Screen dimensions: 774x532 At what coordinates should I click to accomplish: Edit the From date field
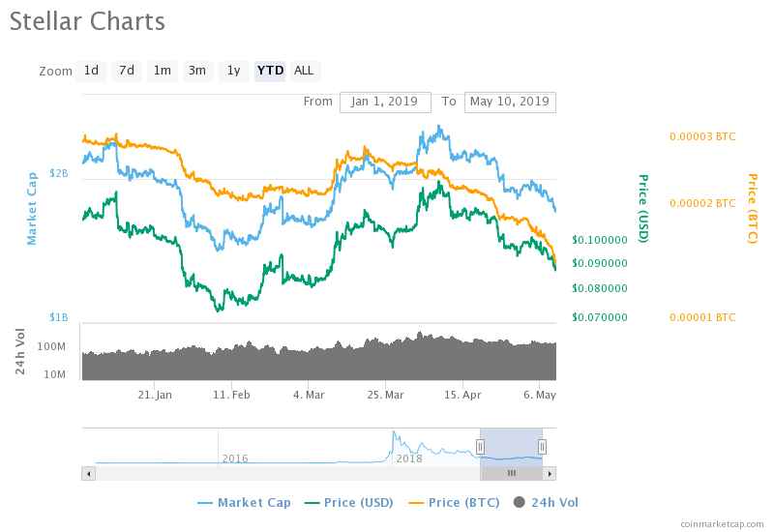tap(385, 102)
